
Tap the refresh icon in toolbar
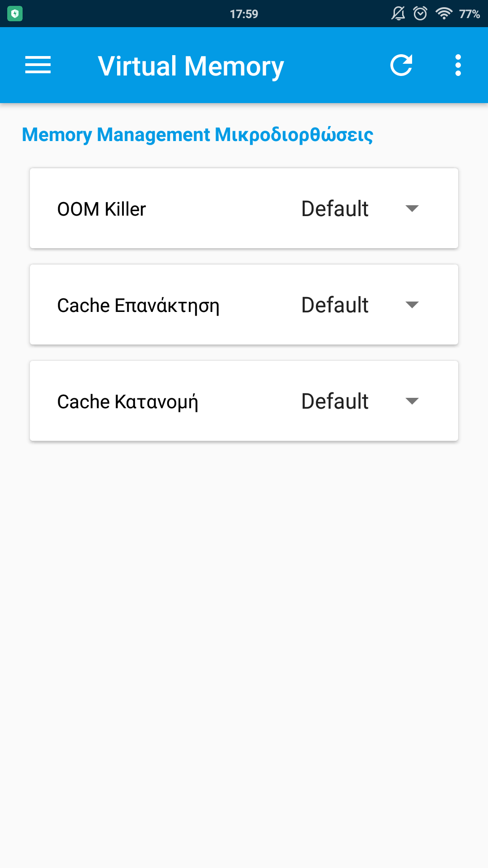[401, 65]
